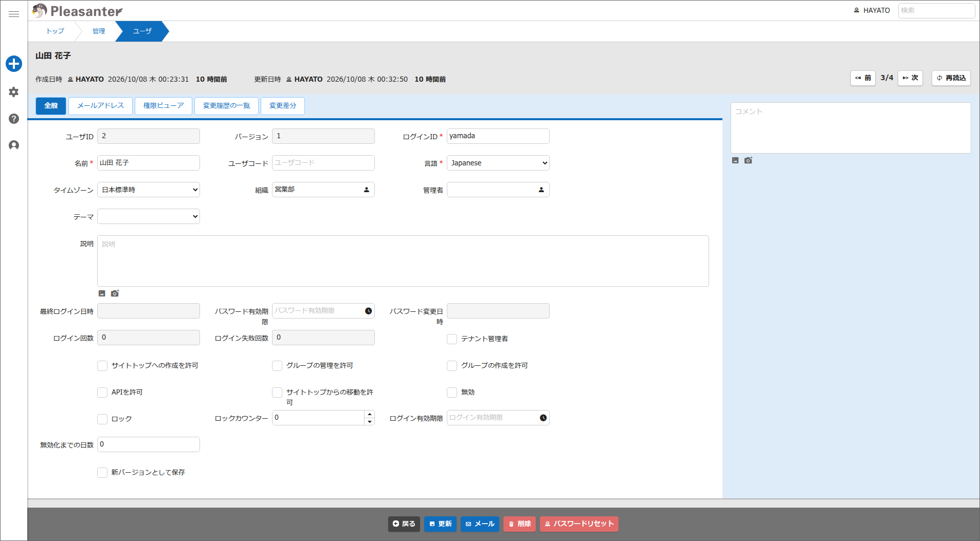Open the テーマ dropdown
980x541 pixels.
pyautogui.click(x=149, y=216)
